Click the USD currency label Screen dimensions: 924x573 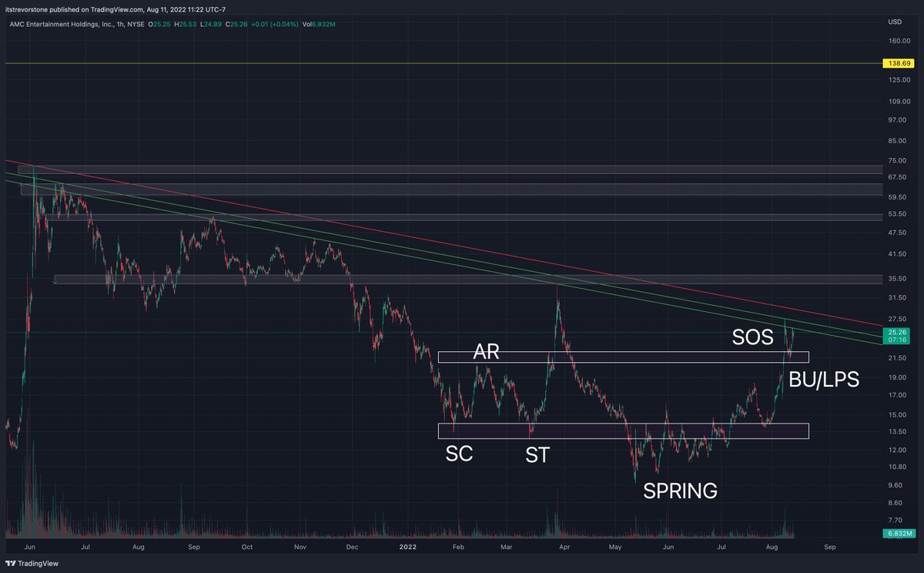(x=894, y=22)
